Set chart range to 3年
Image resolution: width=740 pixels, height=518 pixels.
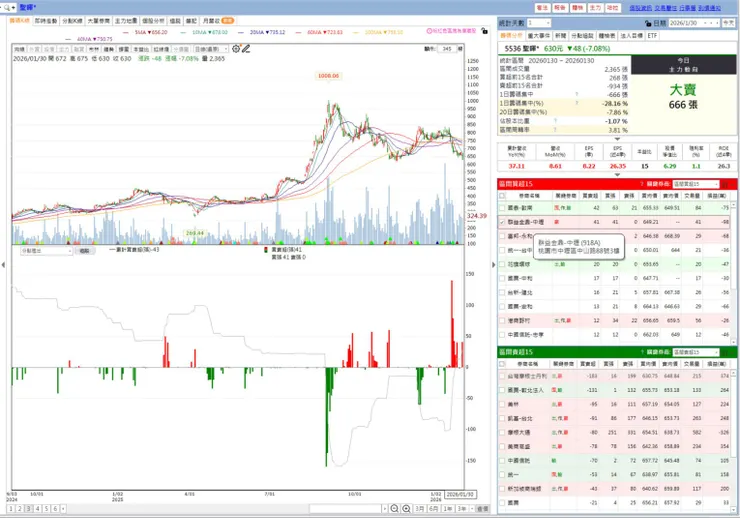click(x=462, y=509)
